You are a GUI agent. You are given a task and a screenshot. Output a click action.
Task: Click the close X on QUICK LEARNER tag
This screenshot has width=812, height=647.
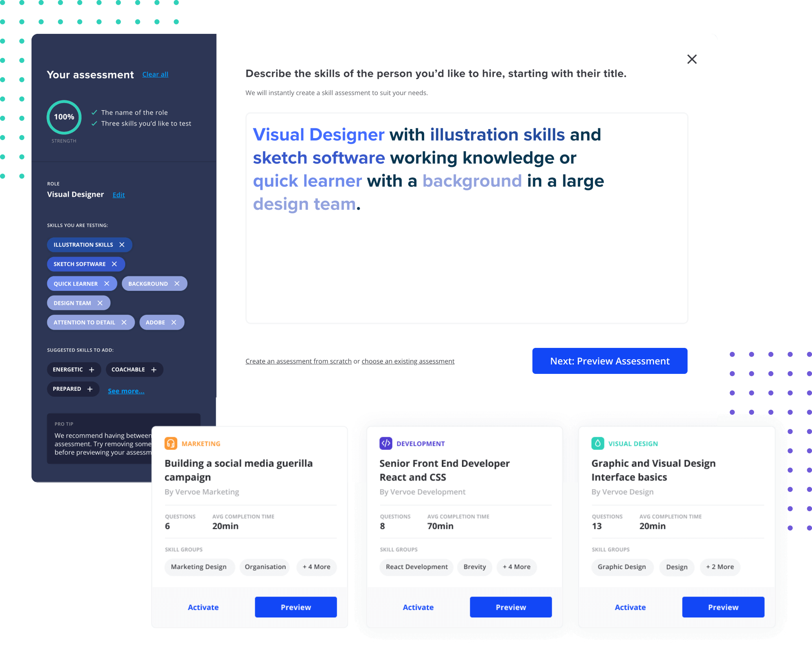pyautogui.click(x=106, y=283)
